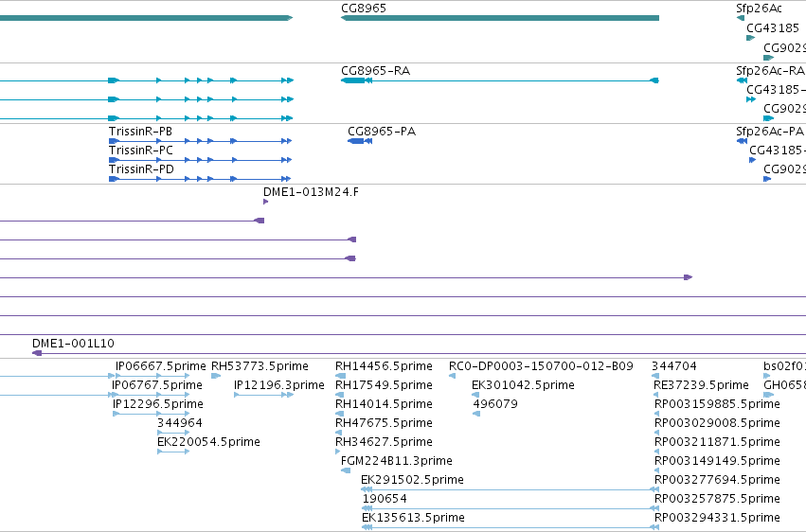The width and height of the screenshot is (806, 532).
Task: Select the DME1-013M24.F BAC end label
Action: (x=311, y=192)
